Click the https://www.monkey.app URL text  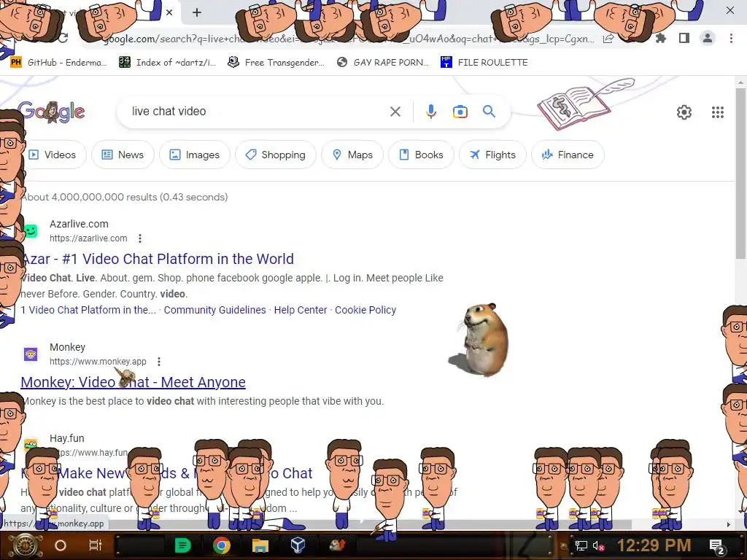pyautogui.click(x=98, y=362)
